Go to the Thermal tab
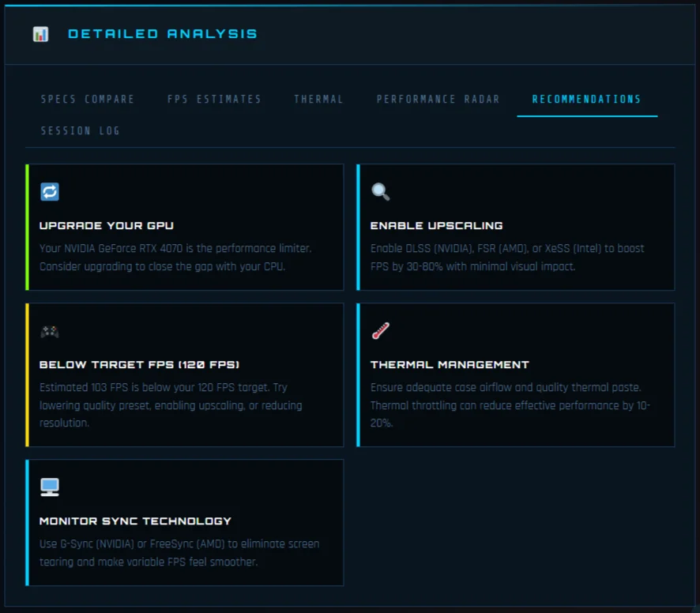The height and width of the screenshot is (613, 700). 318,100
